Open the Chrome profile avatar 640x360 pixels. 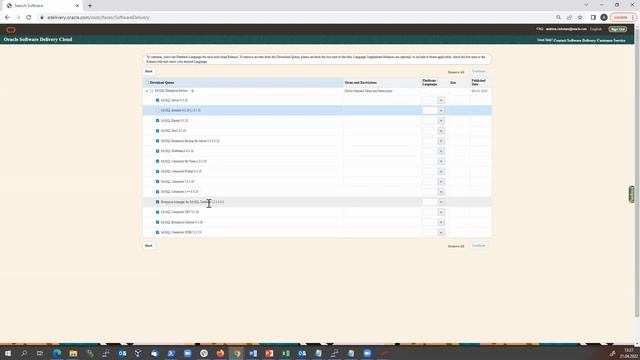tap(604, 18)
